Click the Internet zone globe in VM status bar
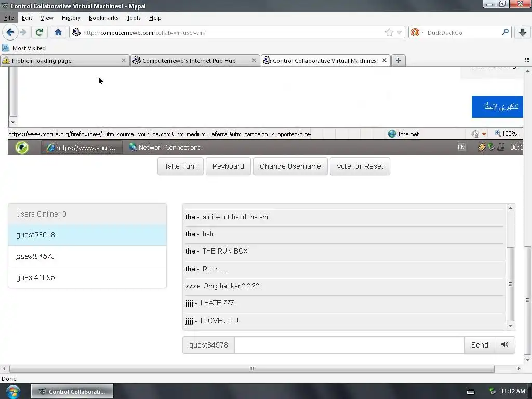 (x=392, y=134)
